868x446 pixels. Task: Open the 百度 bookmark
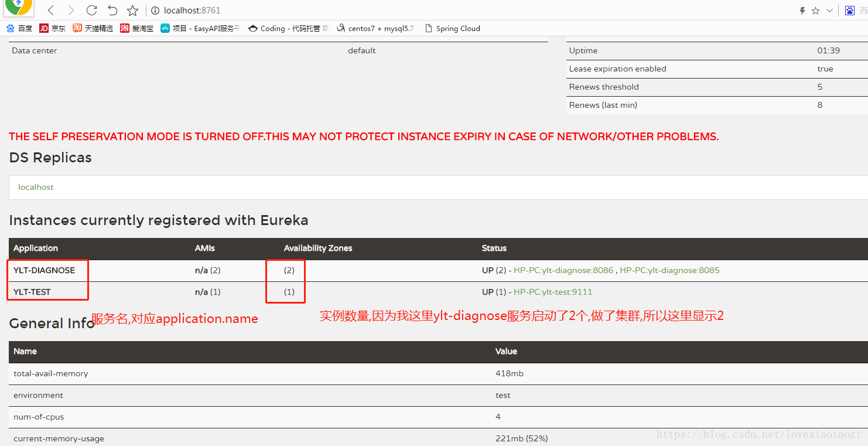tap(19, 28)
